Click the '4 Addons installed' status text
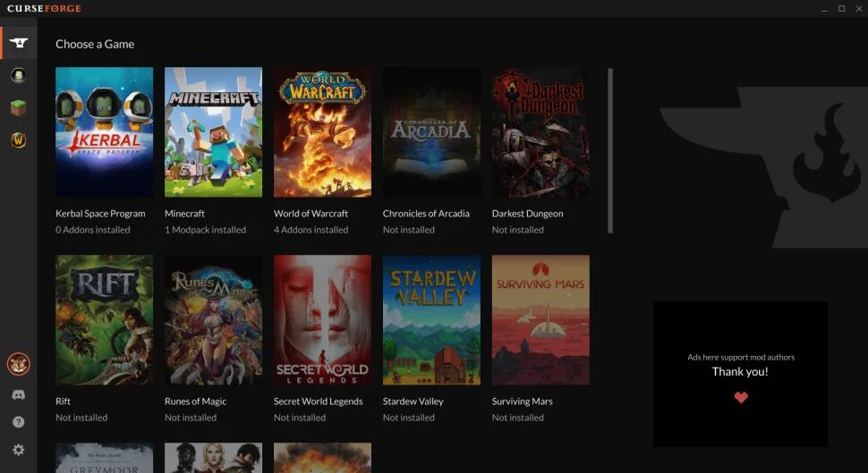The image size is (868, 473). 311,230
